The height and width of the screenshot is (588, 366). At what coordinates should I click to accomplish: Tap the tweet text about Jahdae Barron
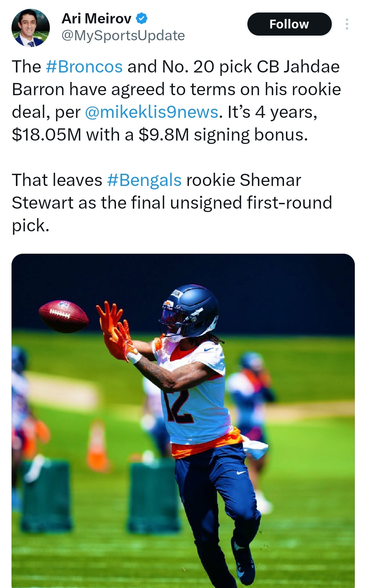click(x=176, y=101)
